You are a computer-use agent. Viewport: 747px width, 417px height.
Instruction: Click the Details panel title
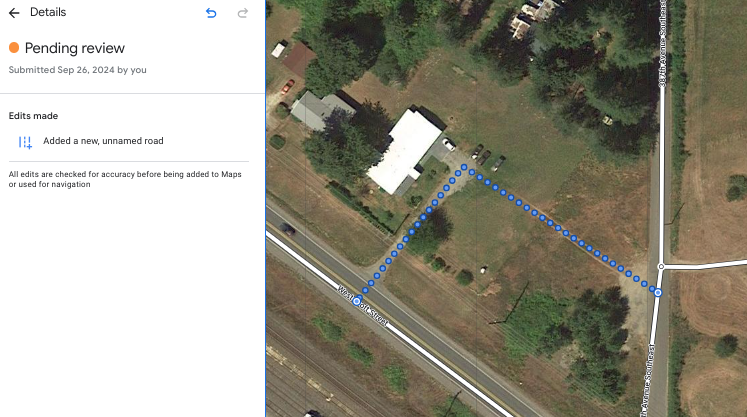[x=48, y=12]
